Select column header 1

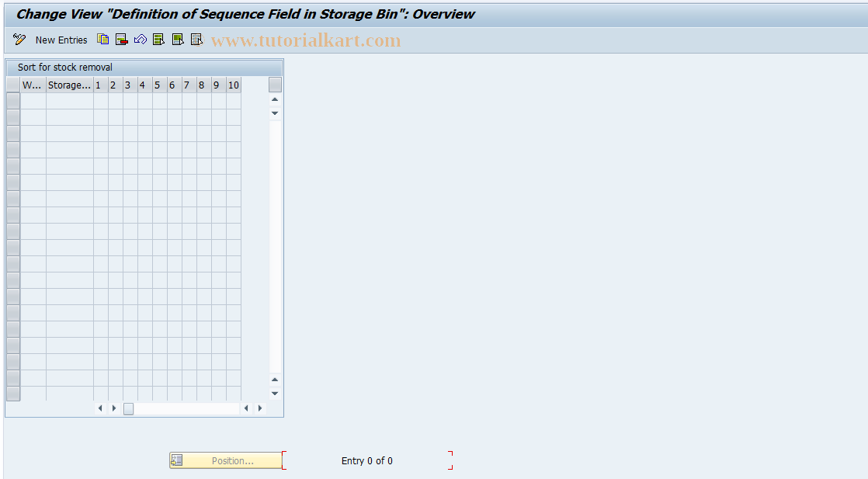[x=101, y=85]
